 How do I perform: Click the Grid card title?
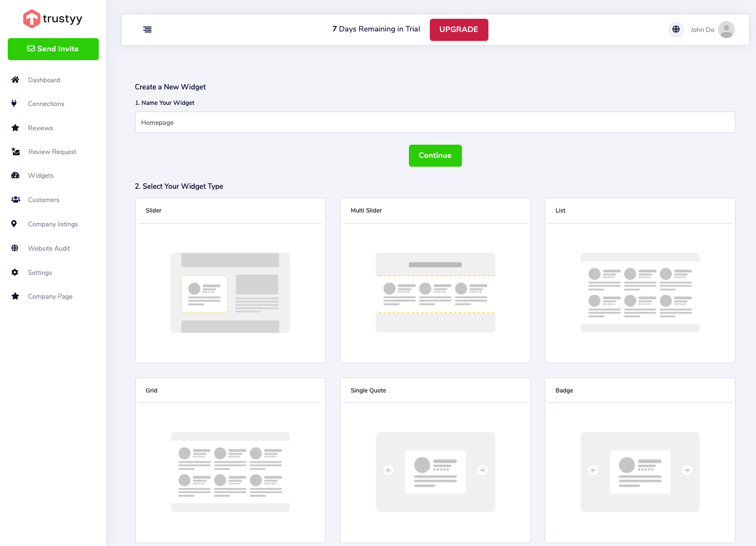[152, 390]
